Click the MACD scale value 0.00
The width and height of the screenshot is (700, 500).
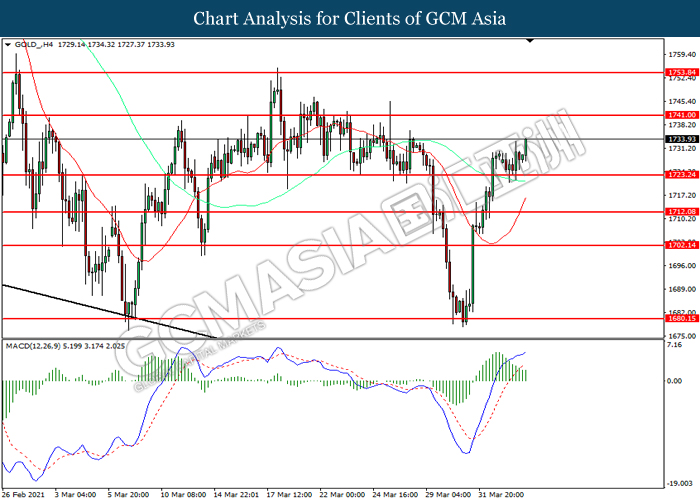pos(675,381)
